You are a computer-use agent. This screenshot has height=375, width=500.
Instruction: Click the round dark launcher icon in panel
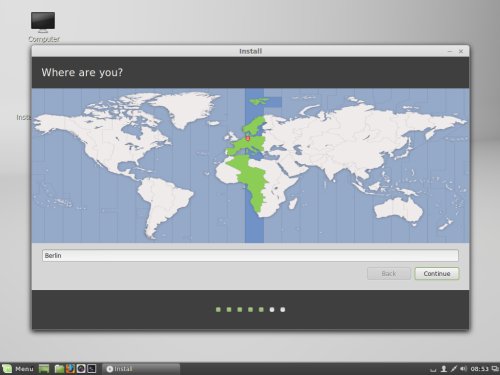81,369
